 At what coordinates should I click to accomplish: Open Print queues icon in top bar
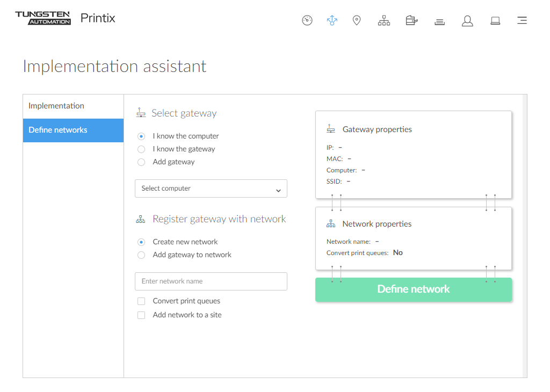pos(439,21)
